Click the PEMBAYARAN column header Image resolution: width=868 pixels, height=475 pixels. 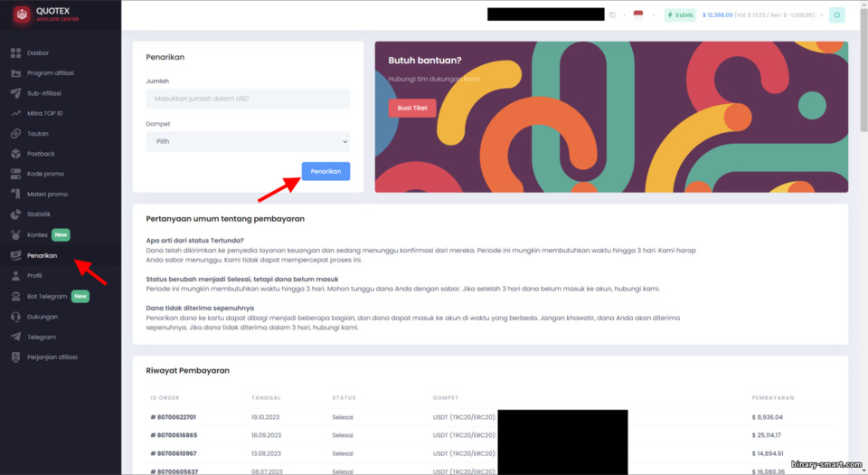[773, 398]
